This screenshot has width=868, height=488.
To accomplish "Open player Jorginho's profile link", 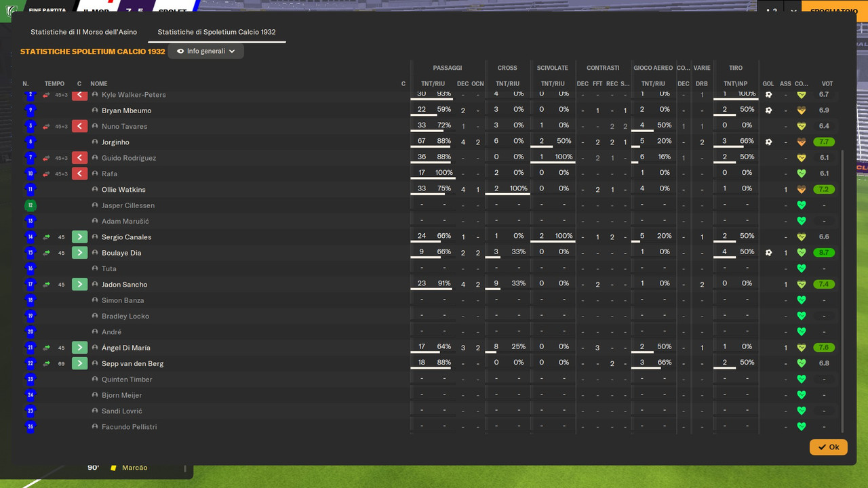I will tap(115, 142).
